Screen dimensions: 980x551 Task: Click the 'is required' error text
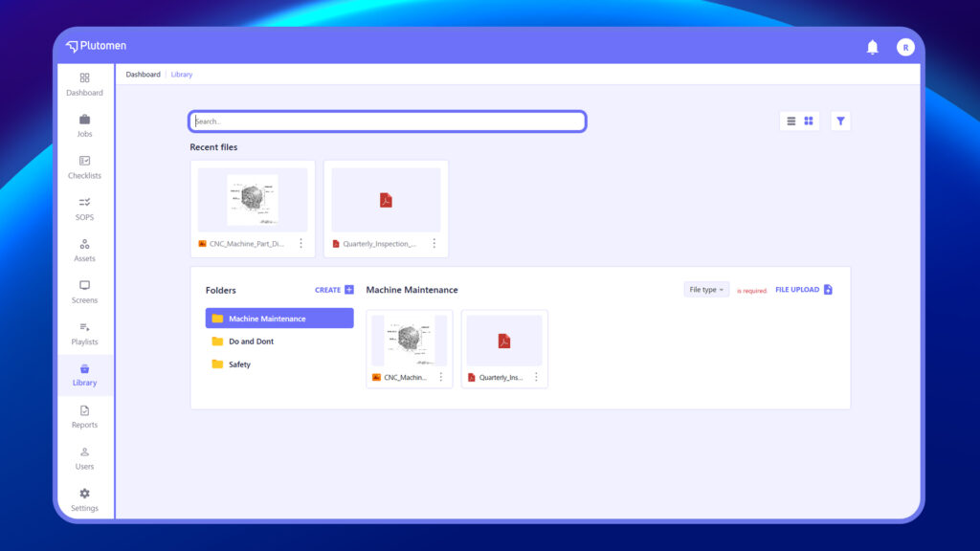tap(751, 291)
